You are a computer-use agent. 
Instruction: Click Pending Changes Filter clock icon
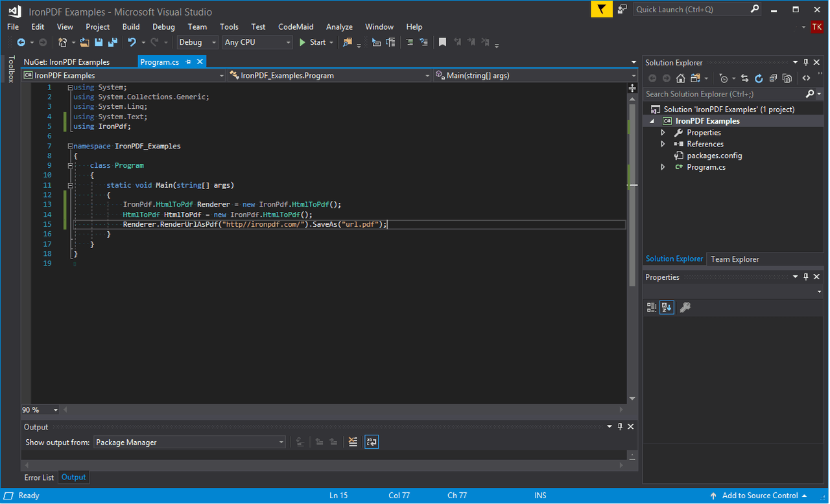tap(724, 78)
